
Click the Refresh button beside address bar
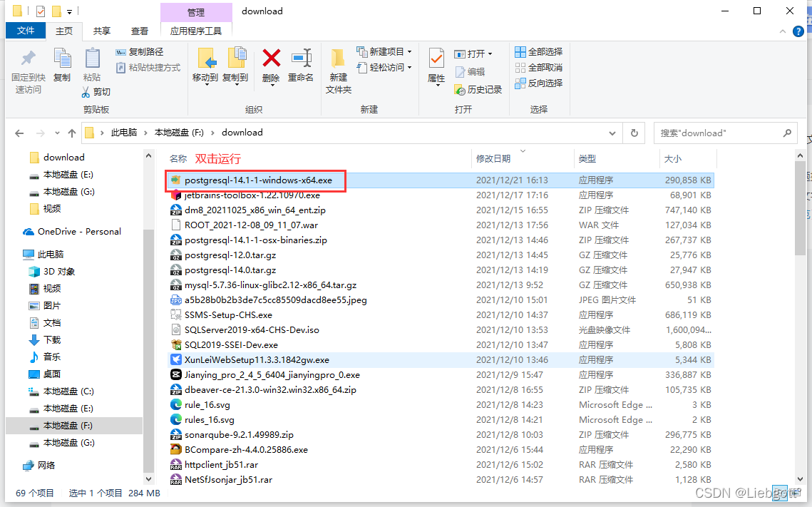pos(634,133)
